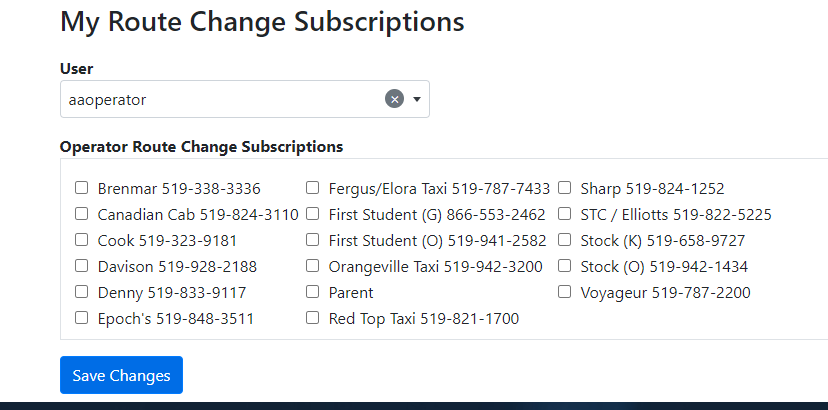Toggle the Denny 519-833-9117 checkbox
Screen dimensions: 828x410
tap(82, 292)
